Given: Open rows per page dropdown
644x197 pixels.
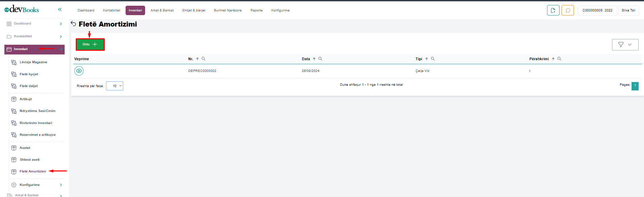Looking at the screenshot, I should tap(114, 86).
